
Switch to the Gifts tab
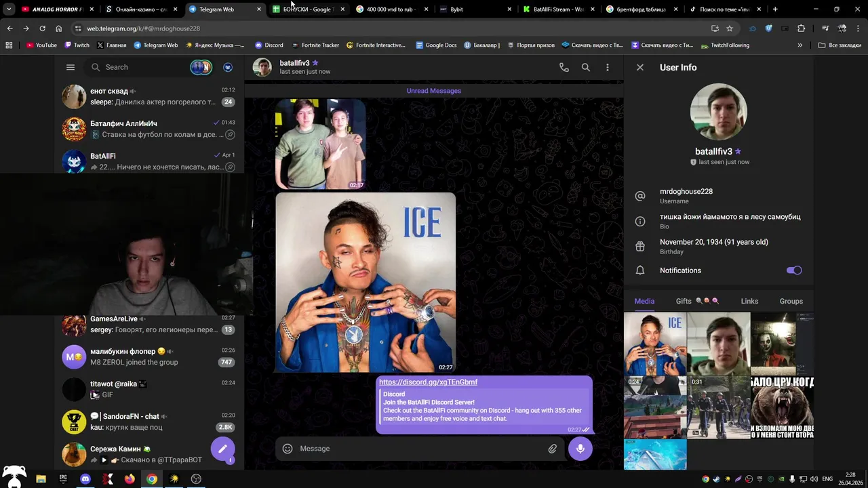697,301
